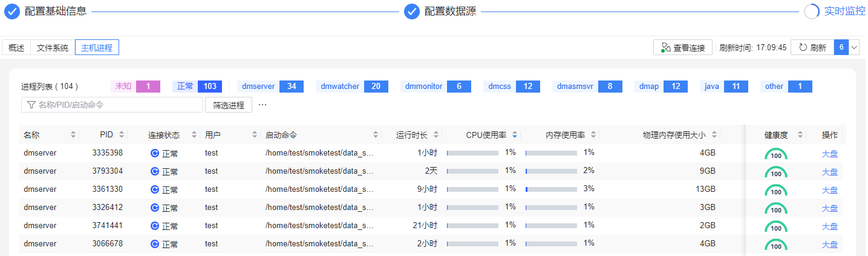
Task: Toggle the 未知 1 status filter tag
Action: click(135, 87)
